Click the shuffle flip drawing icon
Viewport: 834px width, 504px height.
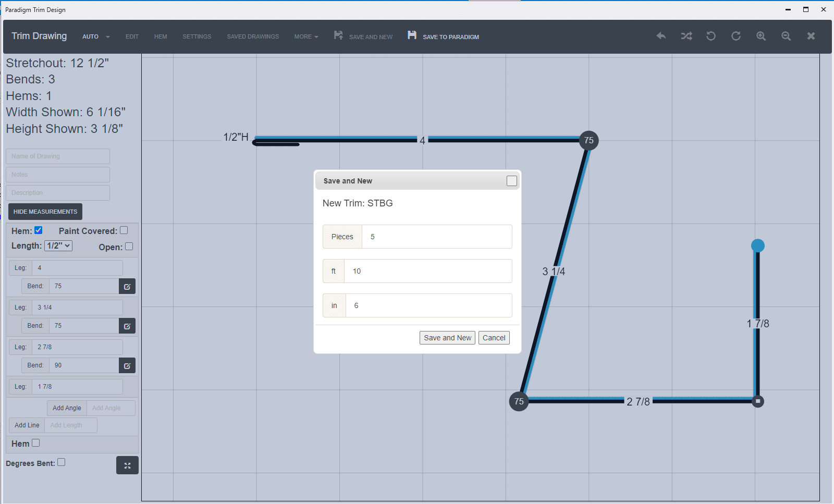click(x=686, y=36)
